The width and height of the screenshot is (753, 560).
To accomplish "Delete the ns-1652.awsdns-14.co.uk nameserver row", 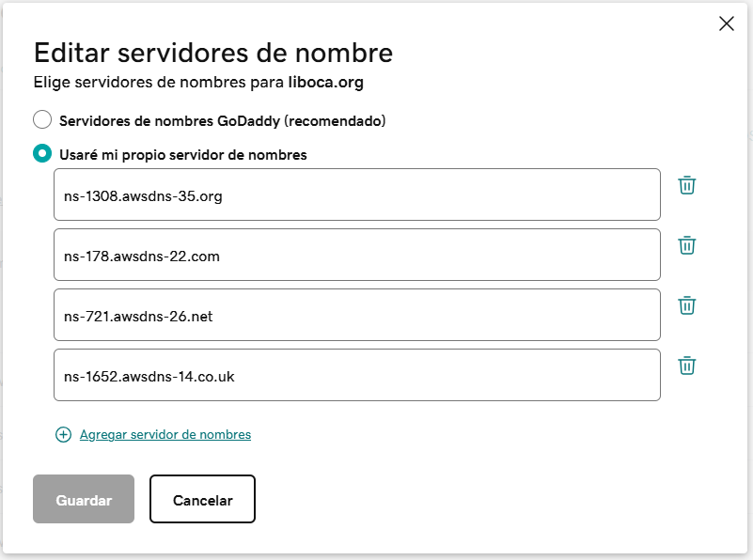I will click(687, 366).
